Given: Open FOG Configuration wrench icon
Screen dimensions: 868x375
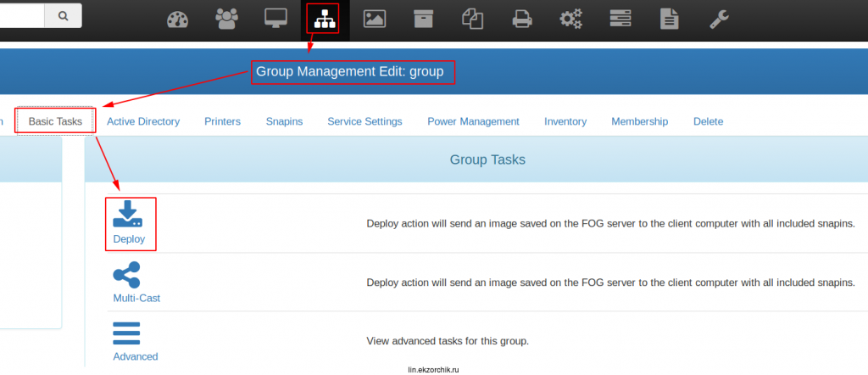Looking at the screenshot, I should coord(719,18).
